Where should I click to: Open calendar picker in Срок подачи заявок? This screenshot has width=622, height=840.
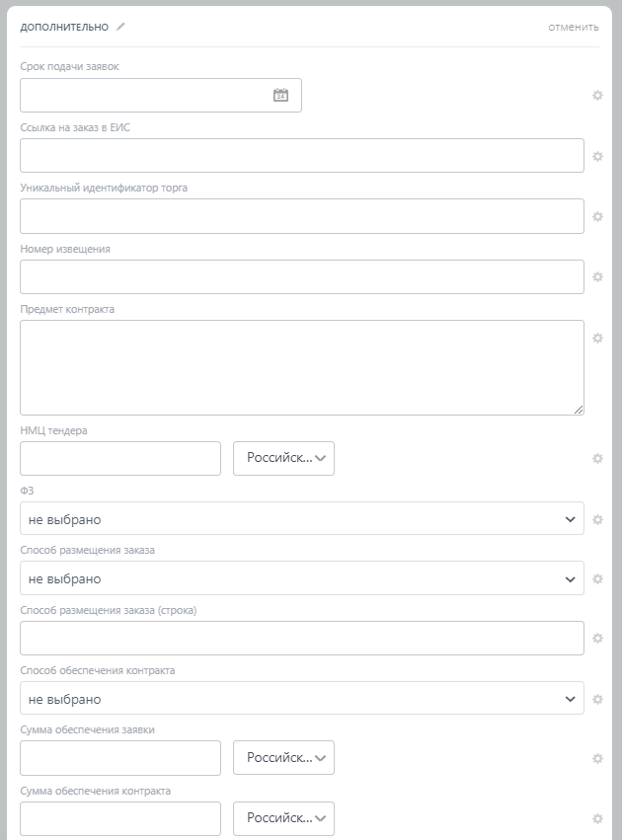click(280, 96)
